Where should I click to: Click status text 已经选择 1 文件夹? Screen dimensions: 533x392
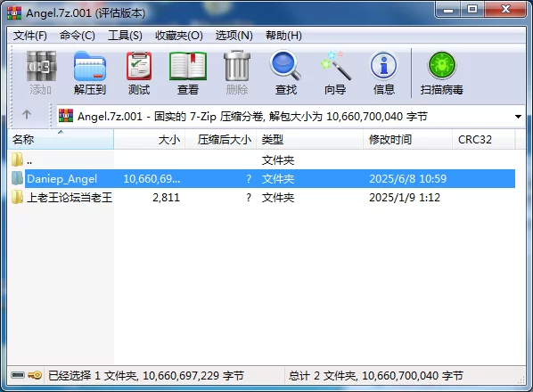click(146, 375)
